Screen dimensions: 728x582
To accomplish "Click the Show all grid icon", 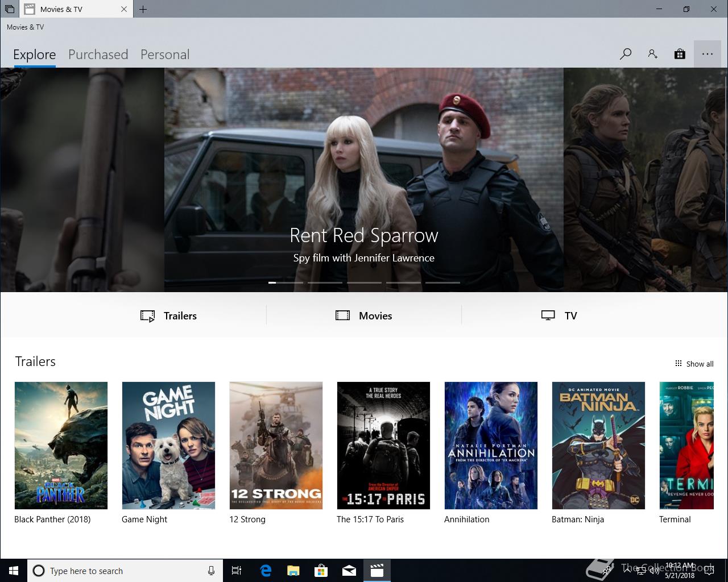I will [x=678, y=364].
